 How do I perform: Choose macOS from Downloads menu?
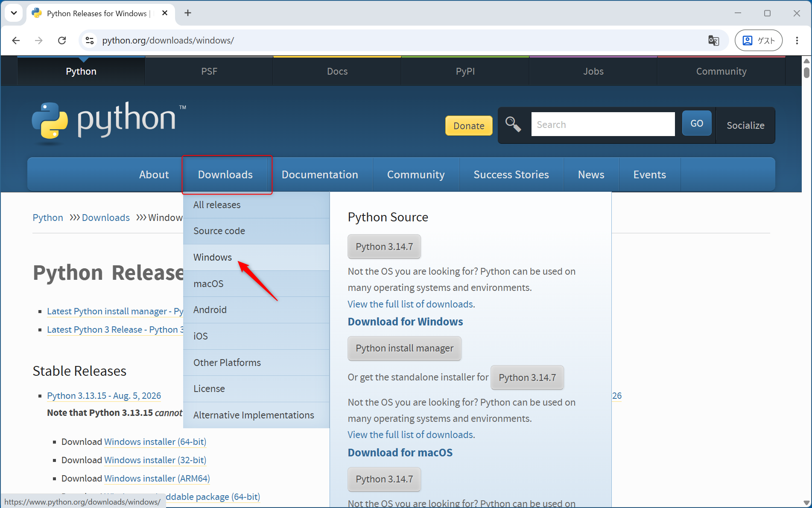(256, 284)
